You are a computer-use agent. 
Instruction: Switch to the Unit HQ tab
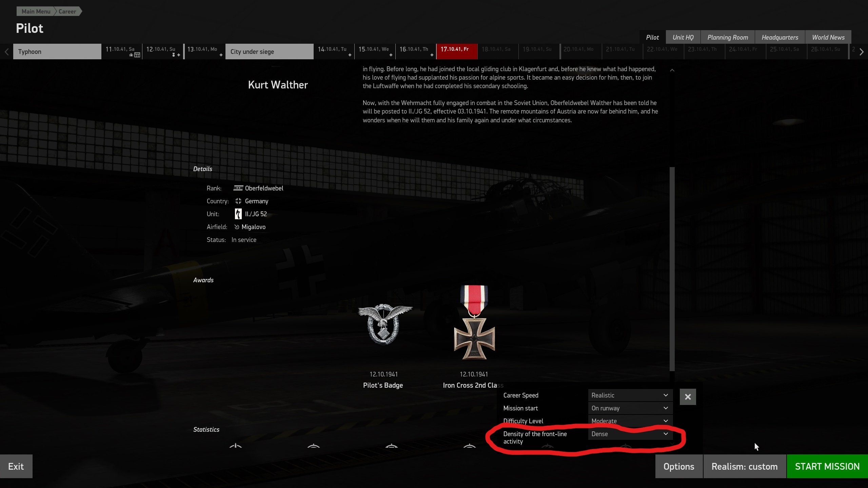(x=683, y=37)
